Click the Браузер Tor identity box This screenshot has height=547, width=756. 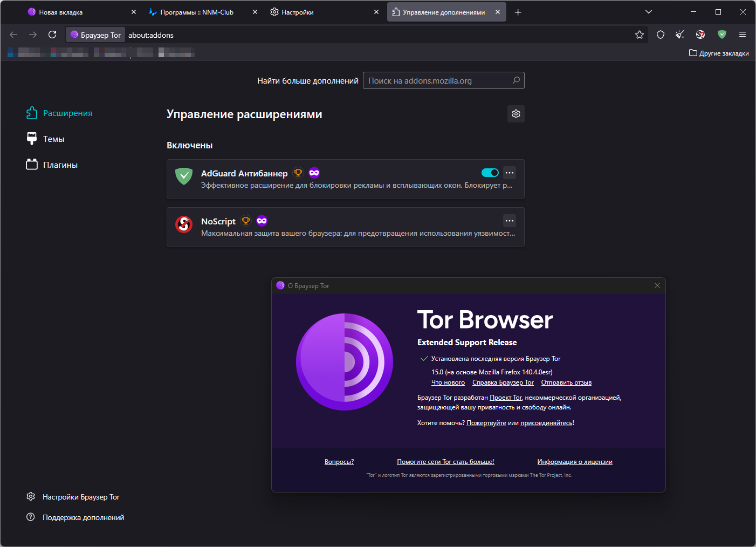[95, 35]
